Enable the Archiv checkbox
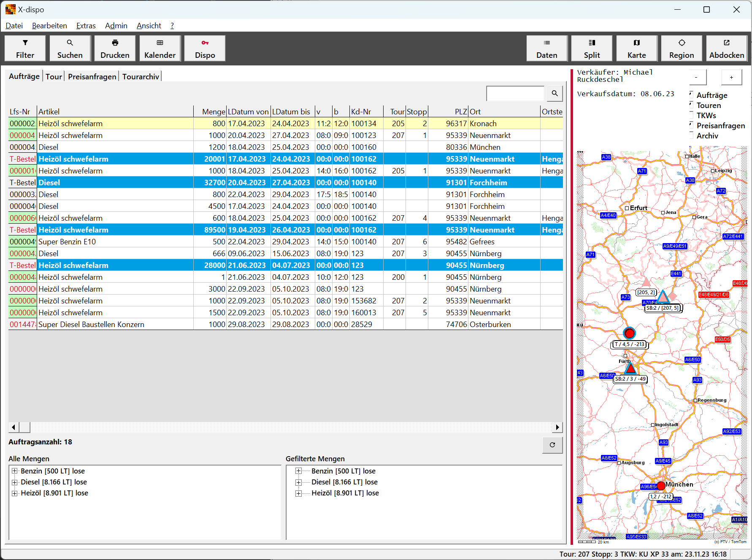This screenshot has width=752, height=560. (x=691, y=135)
